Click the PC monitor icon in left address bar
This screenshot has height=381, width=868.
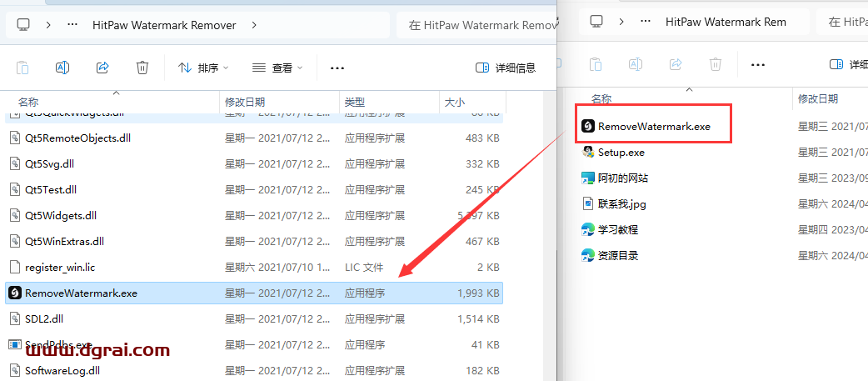click(23, 25)
